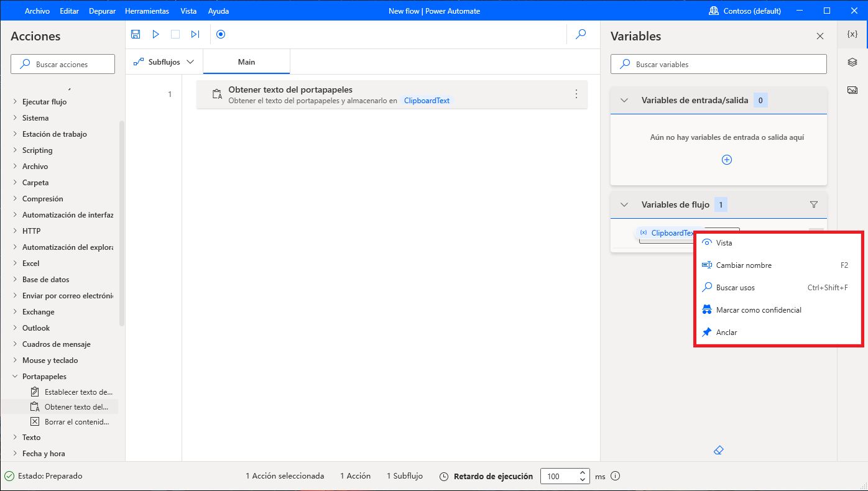Open the Images panel icon

852,89
